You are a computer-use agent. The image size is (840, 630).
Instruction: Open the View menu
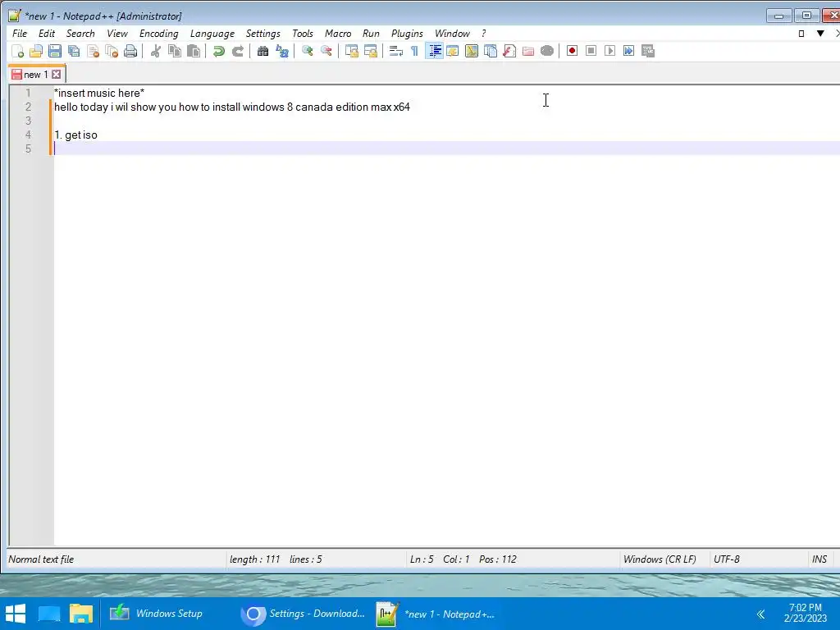117,33
